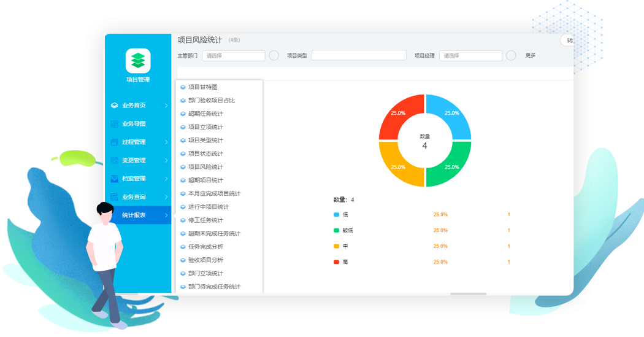The width and height of the screenshot is (644, 337).
Task: Click the 过程管理 calendar icon
Action: 114,142
